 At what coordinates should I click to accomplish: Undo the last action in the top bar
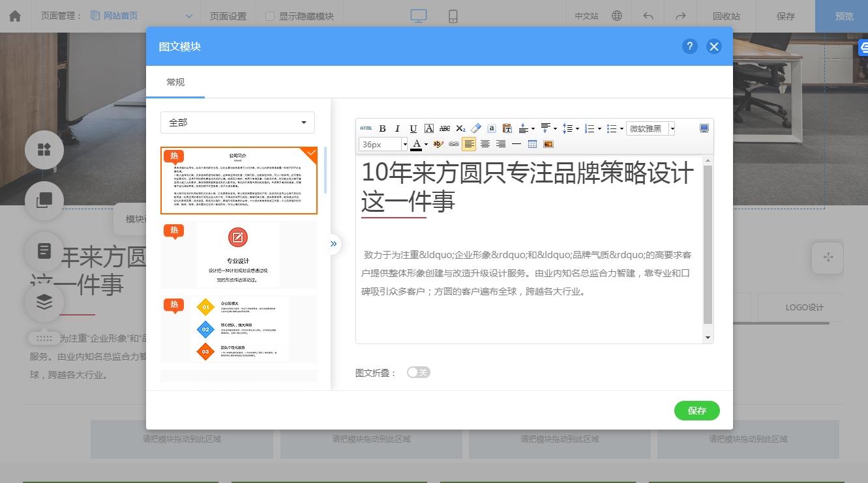point(647,16)
